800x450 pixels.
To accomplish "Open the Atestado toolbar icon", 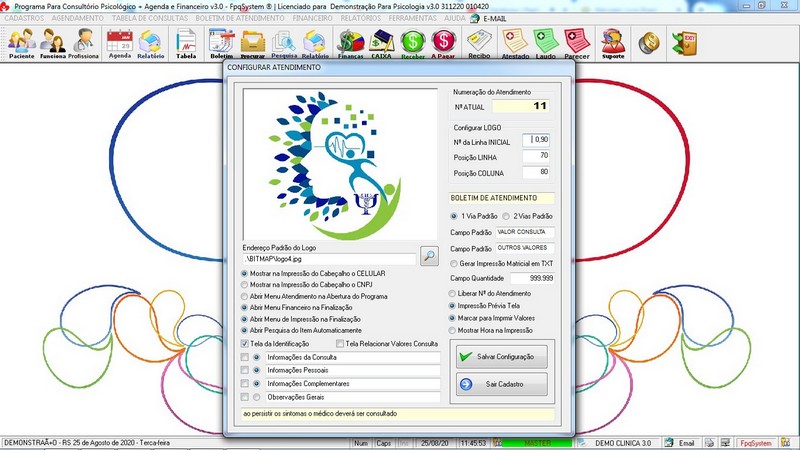I will (515, 43).
